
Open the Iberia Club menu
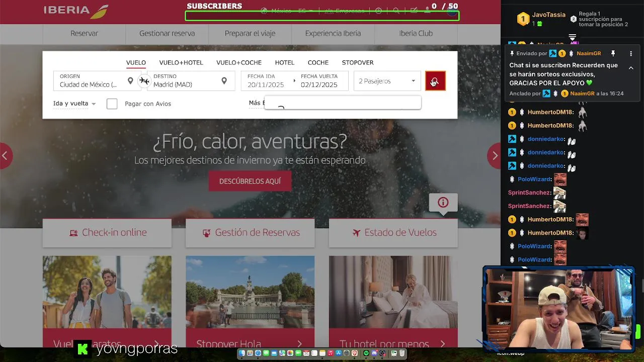click(x=416, y=34)
